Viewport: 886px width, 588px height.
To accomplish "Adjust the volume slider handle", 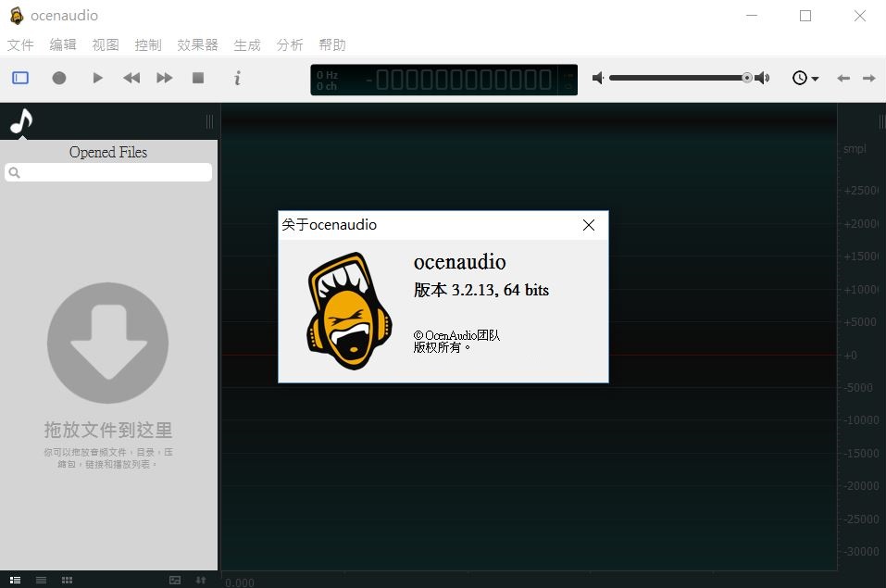I will (747, 78).
